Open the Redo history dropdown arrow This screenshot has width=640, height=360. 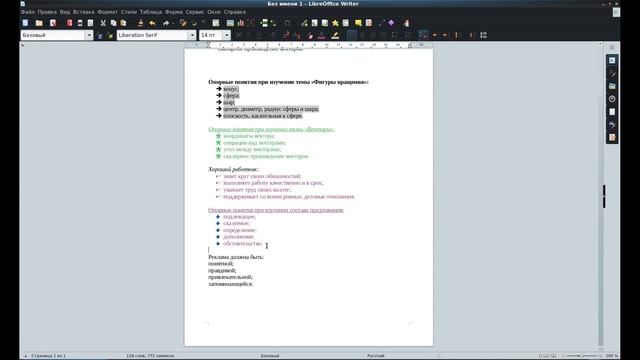tap(173, 23)
